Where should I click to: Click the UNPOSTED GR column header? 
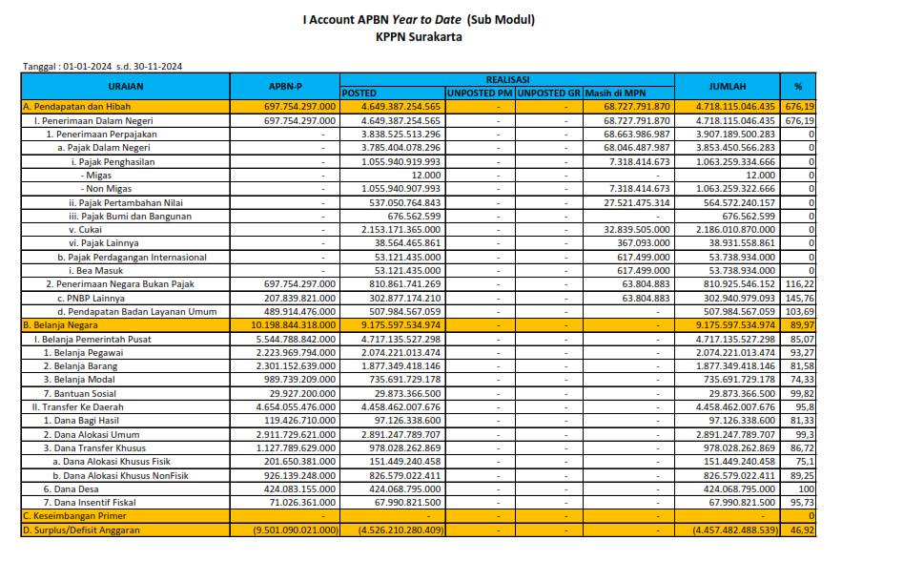tap(548, 93)
